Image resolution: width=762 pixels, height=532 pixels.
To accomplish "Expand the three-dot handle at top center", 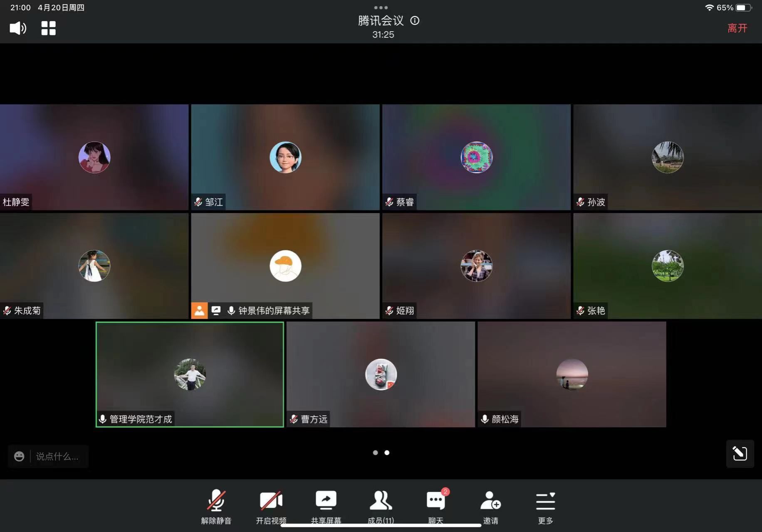I will coord(381,7).
